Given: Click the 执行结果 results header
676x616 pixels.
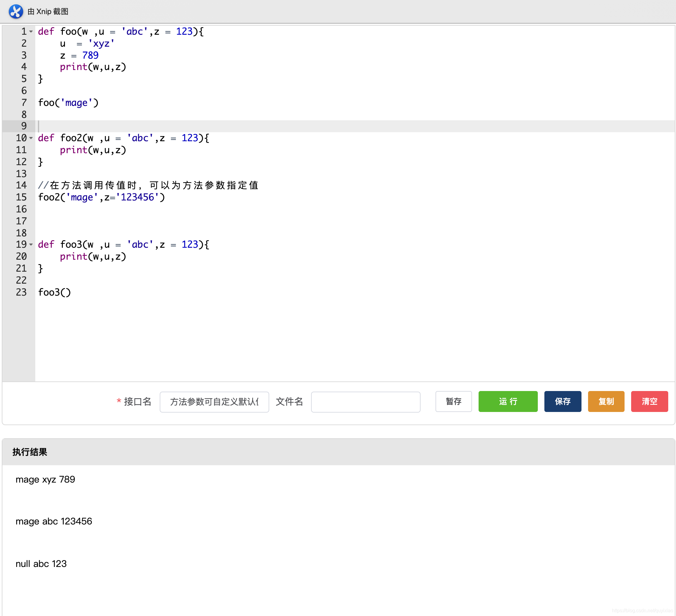Looking at the screenshot, I should point(30,452).
